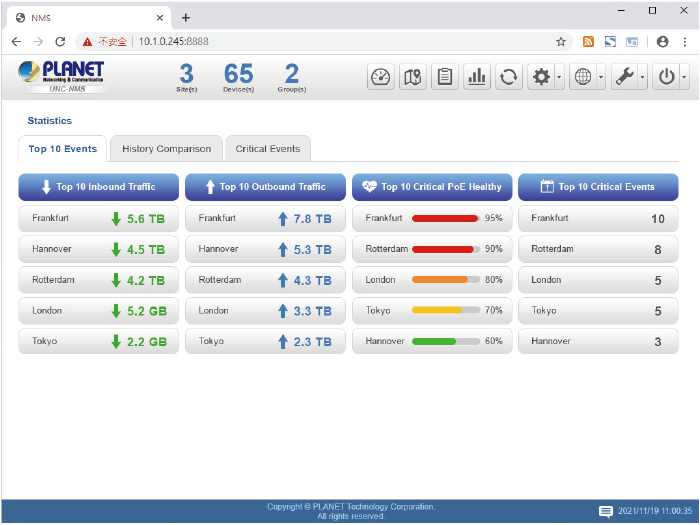
Task: Switch to the Critical Events tab
Action: (x=267, y=149)
